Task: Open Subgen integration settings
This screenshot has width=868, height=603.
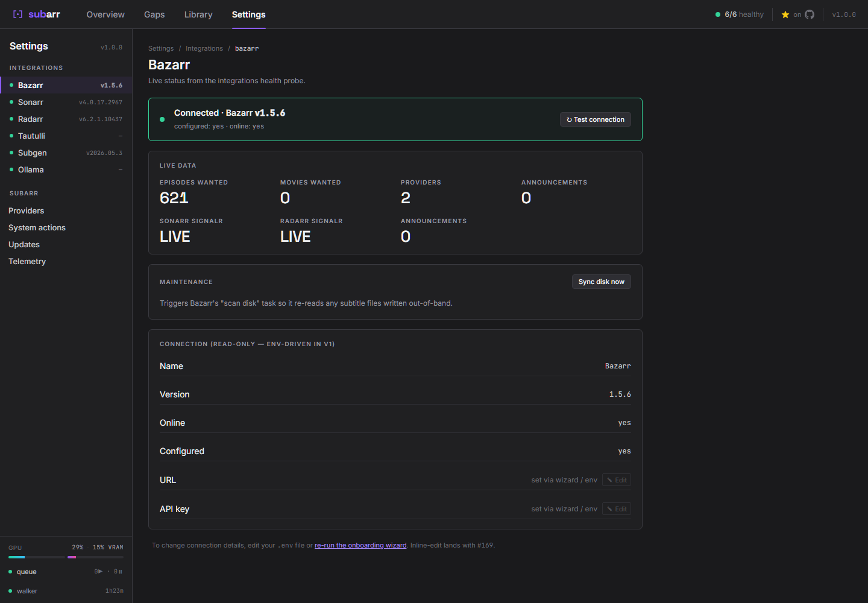Action: tap(66, 153)
